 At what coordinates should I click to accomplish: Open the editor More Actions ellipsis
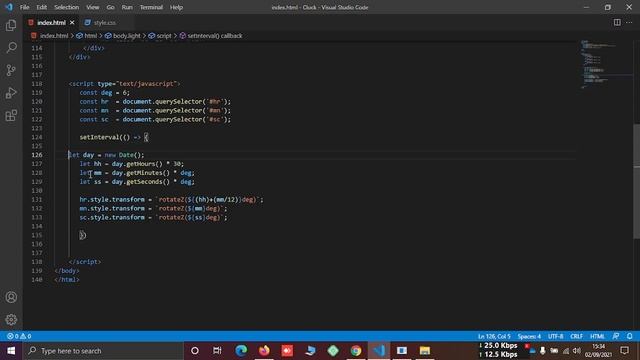(x=629, y=22)
